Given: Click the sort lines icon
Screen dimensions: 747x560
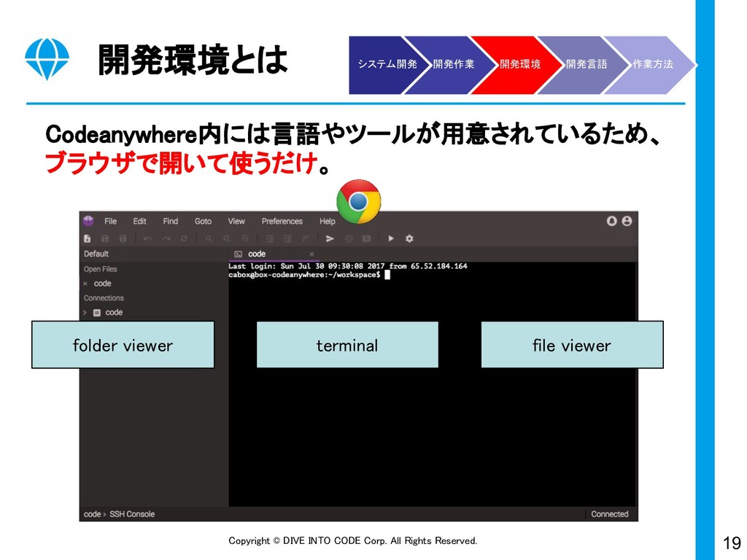Looking at the screenshot, I should pos(306,238).
